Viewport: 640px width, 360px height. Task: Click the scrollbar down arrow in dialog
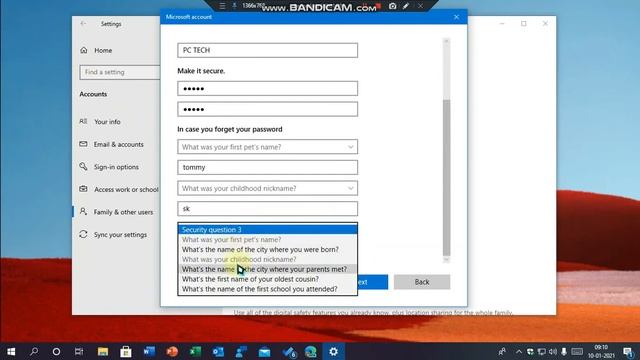point(447,260)
